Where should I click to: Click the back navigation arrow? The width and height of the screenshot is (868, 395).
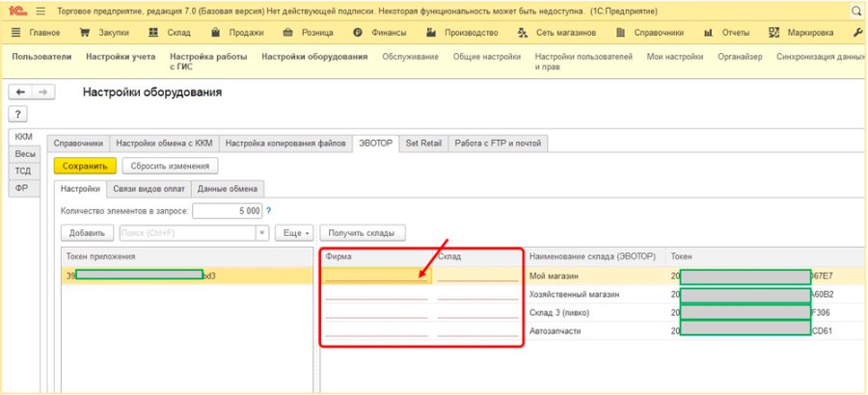[x=20, y=92]
